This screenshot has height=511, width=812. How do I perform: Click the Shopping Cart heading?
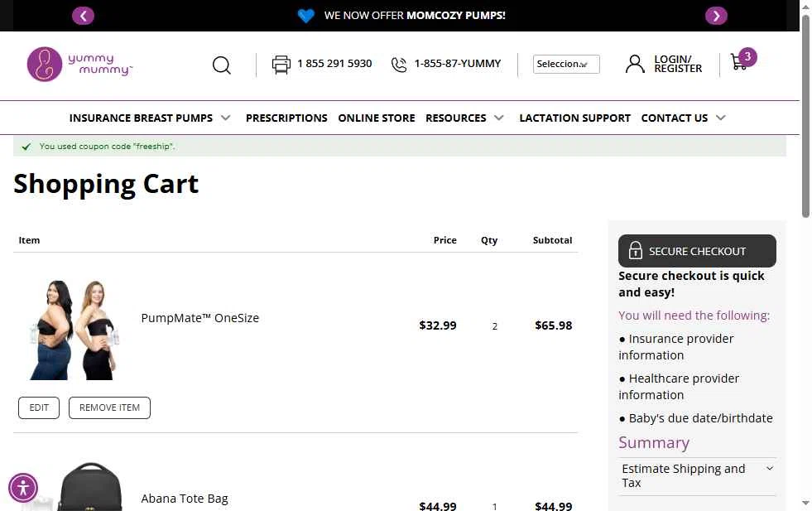[106, 184]
